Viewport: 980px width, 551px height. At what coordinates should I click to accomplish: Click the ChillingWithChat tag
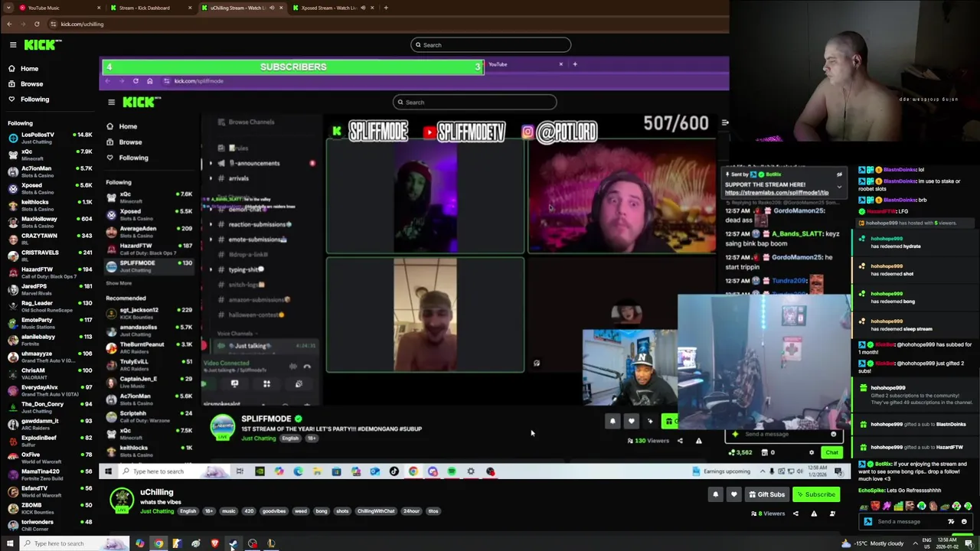point(376,511)
